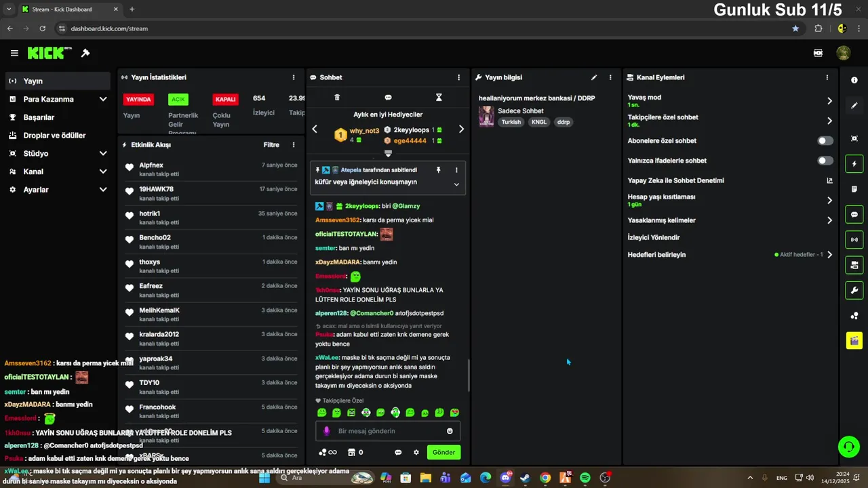
Task: Open Sohbet panel three-dot menu
Action: pos(458,77)
